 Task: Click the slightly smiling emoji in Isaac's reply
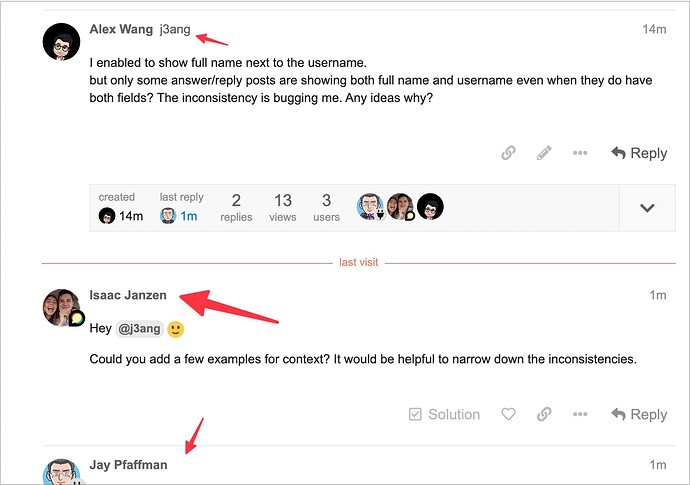[x=176, y=329]
